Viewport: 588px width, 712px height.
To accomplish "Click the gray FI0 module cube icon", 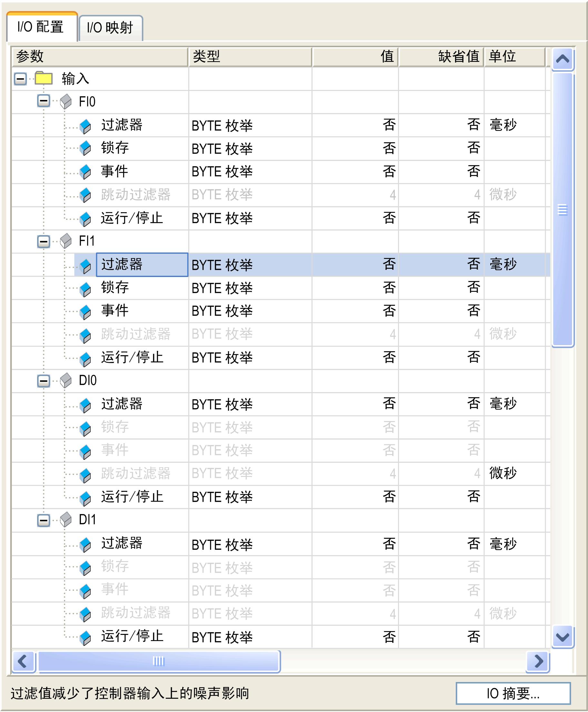I will pyautogui.click(x=66, y=101).
